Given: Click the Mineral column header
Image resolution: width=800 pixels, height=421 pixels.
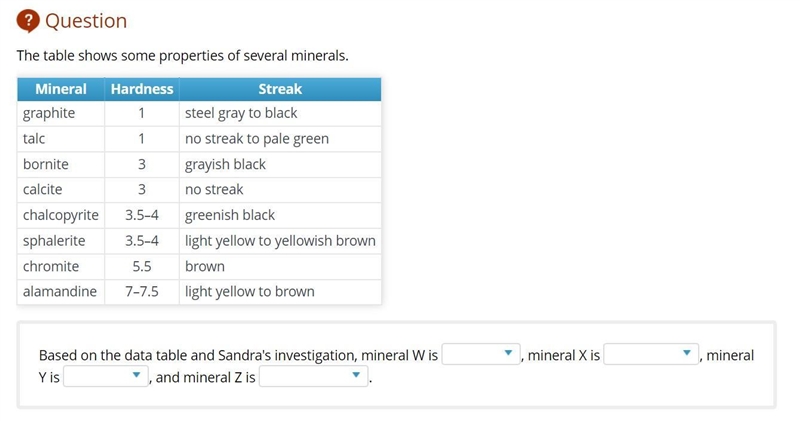Looking at the screenshot, I should [x=61, y=89].
